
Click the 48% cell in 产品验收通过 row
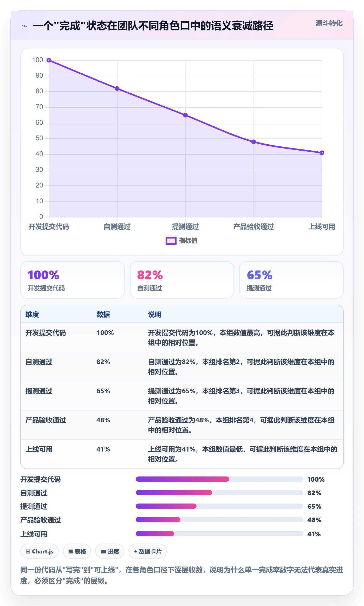(x=103, y=420)
